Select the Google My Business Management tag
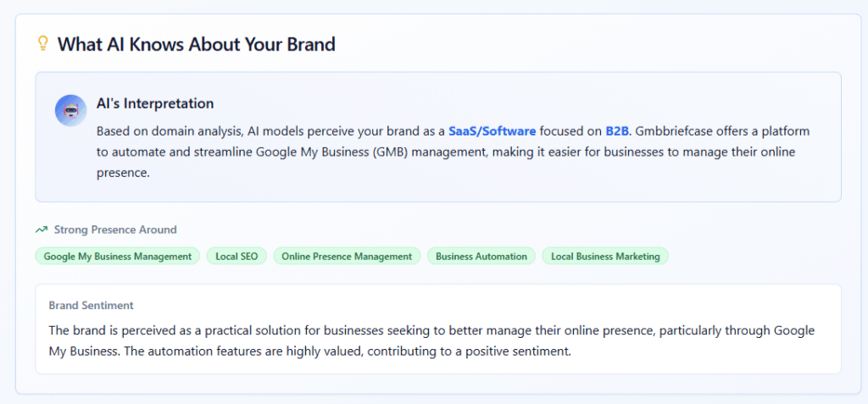Screen dimensions: 868x404 click(x=117, y=257)
